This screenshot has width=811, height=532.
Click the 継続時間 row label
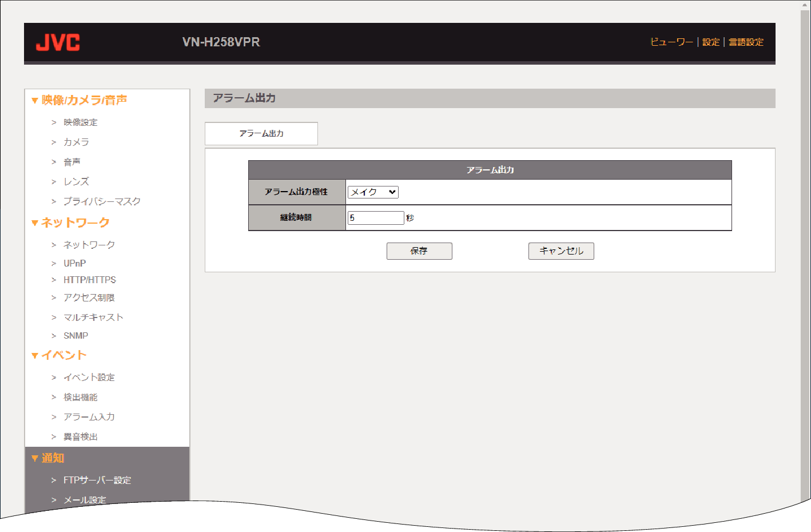[x=297, y=218]
